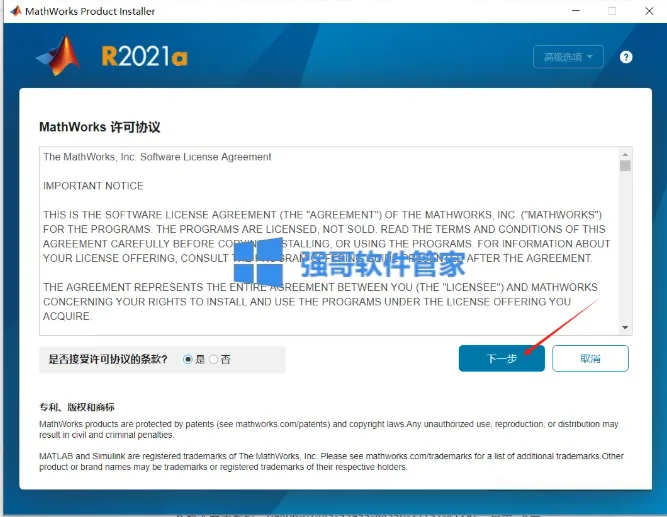Expand the 高级选项 advanced options dropdown
The width and height of the screenshot is (667, 517).
coord(568,57)
